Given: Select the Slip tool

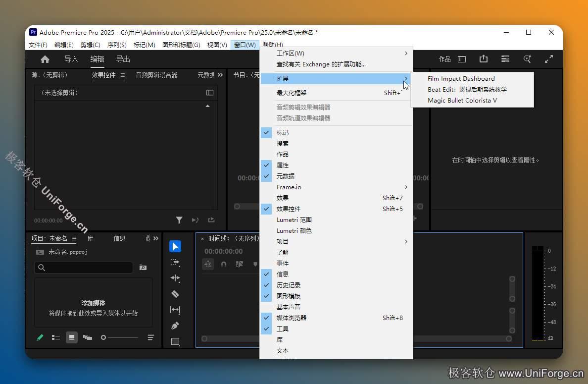Looking at the screenshot, I should (x=175, y=310).
